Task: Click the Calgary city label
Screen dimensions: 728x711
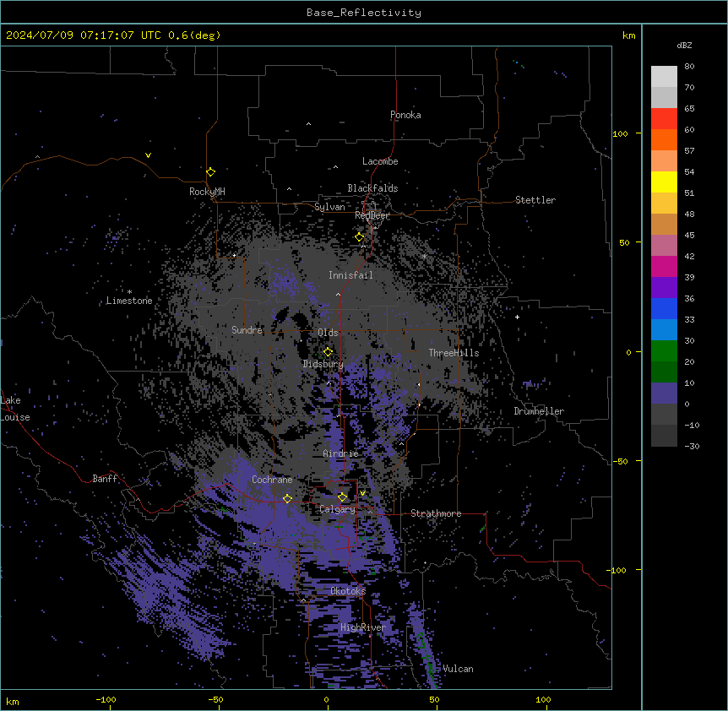Action: (x=337, y=509)
